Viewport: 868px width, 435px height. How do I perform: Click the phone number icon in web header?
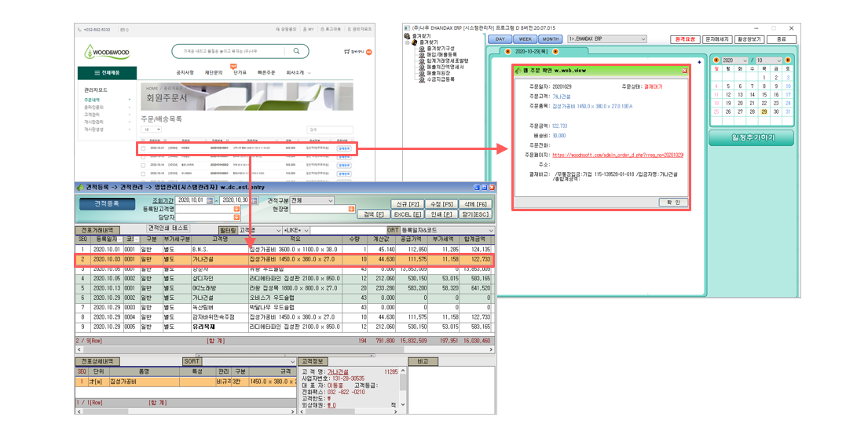click(x=79, y=29)
